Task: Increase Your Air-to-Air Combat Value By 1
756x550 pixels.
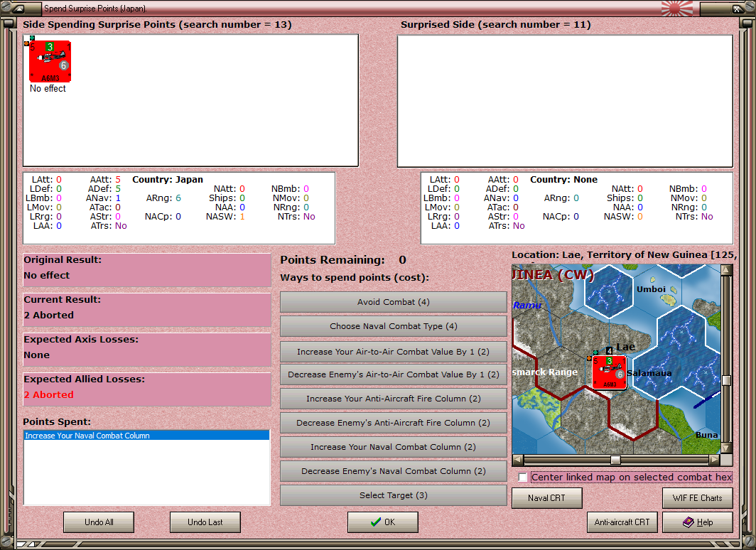Action: click(394, 352)
